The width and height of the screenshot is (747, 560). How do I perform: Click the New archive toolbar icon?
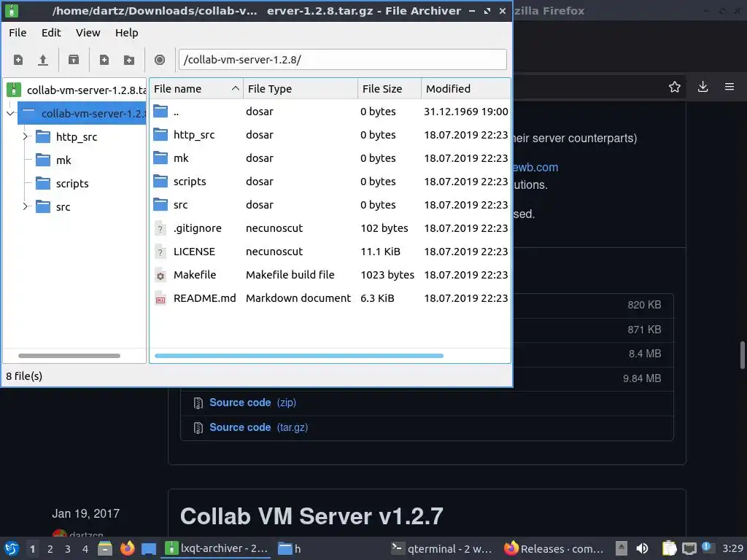point(18,60)
